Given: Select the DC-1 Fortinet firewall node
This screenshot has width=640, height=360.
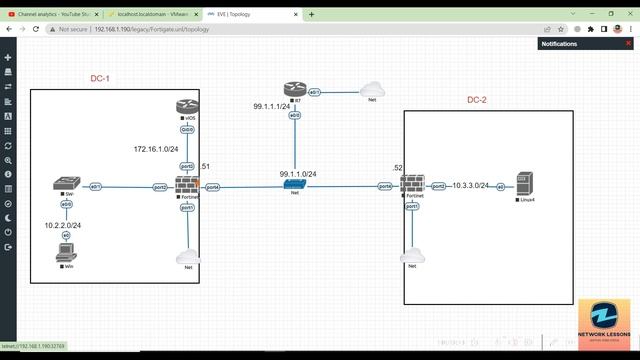Looking at the screenshot, I should click(187, 185).
